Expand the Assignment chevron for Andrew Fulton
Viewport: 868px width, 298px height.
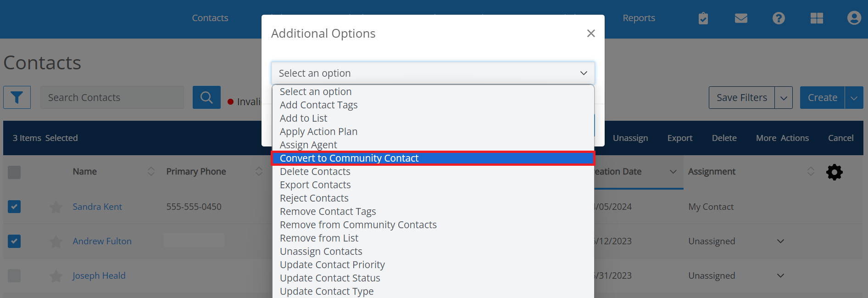[x=780, y=241]
